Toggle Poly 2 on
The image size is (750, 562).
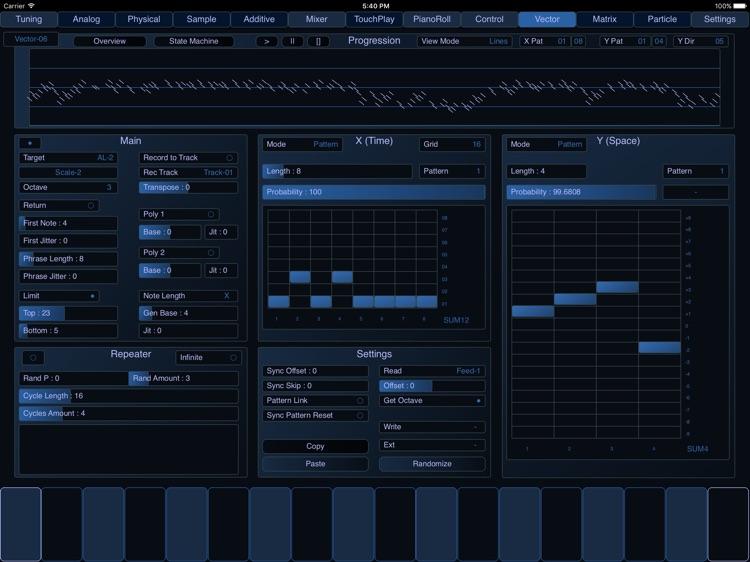click(x=179, y=252)
